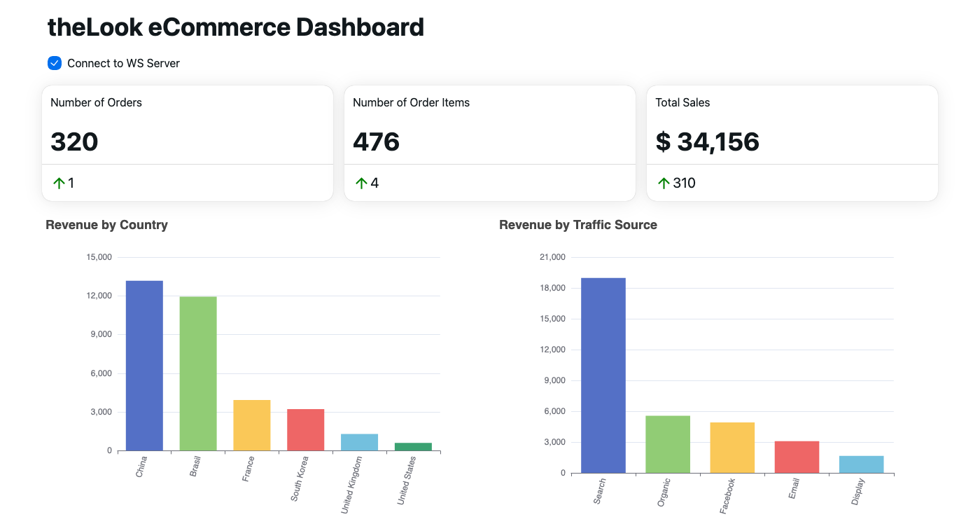Click the Search axis label
This screenshot has width=980, height=531.
(599, 492)
